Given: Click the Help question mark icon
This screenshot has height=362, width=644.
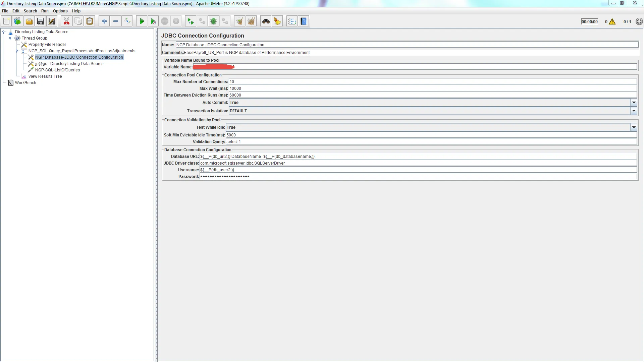Looking at the screenshot, I should [x=304, y=21].
